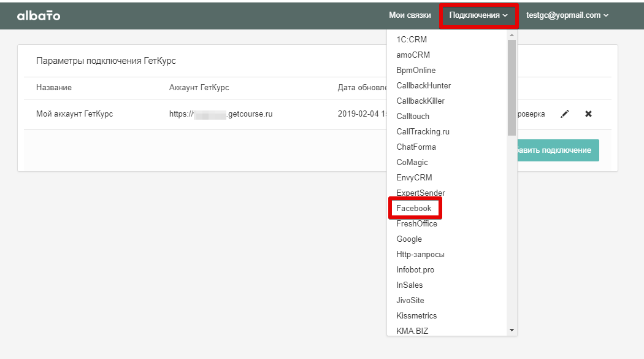This screenshot has width=644, height=359.
Task: Choose CallbackHunter in the dropdown
Action: pos(423,85)
